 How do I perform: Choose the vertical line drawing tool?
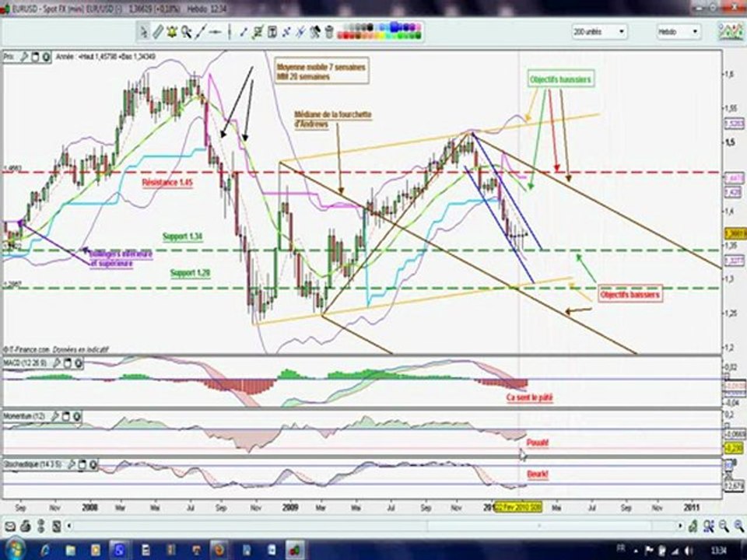tap(229, 32)
